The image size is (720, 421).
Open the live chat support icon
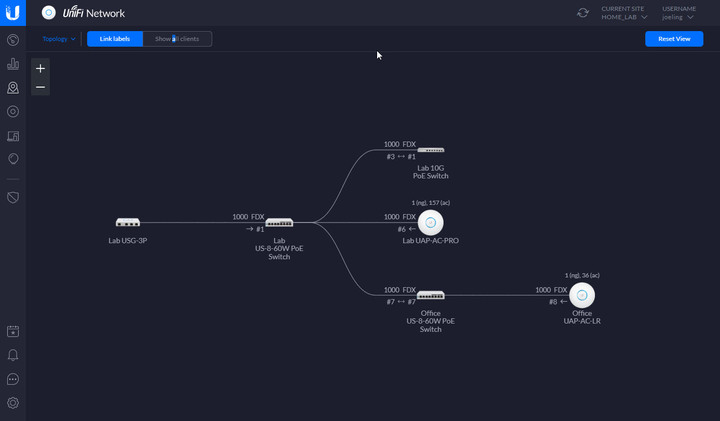[13, 379]
